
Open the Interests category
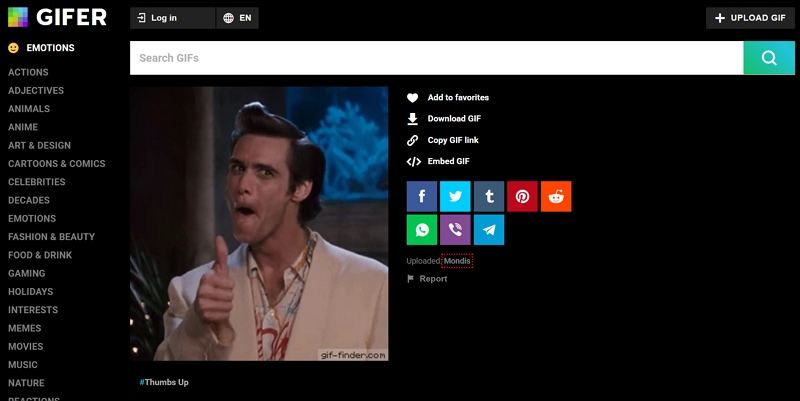tap(33, 310)
